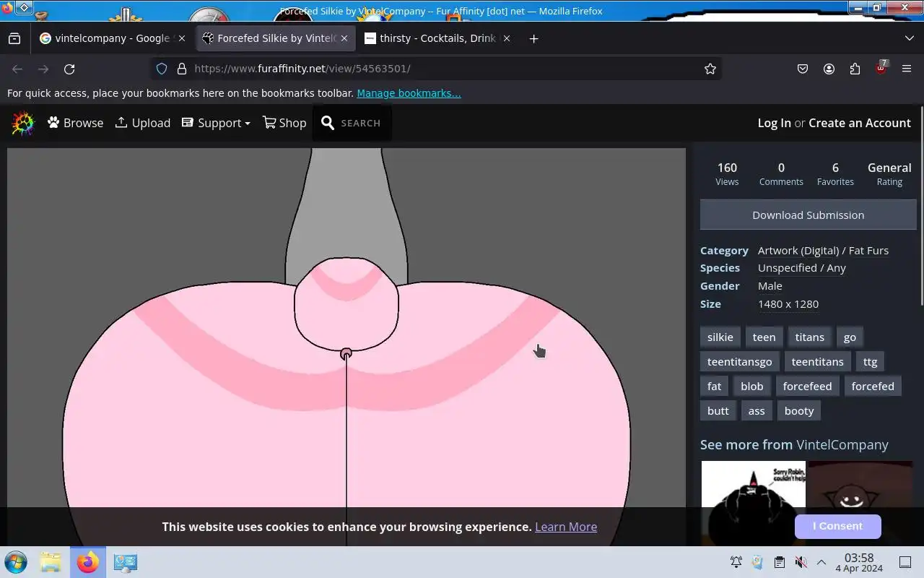Click the VintelCompany artist link
The image size is (924, 578).
click(842, 445)
